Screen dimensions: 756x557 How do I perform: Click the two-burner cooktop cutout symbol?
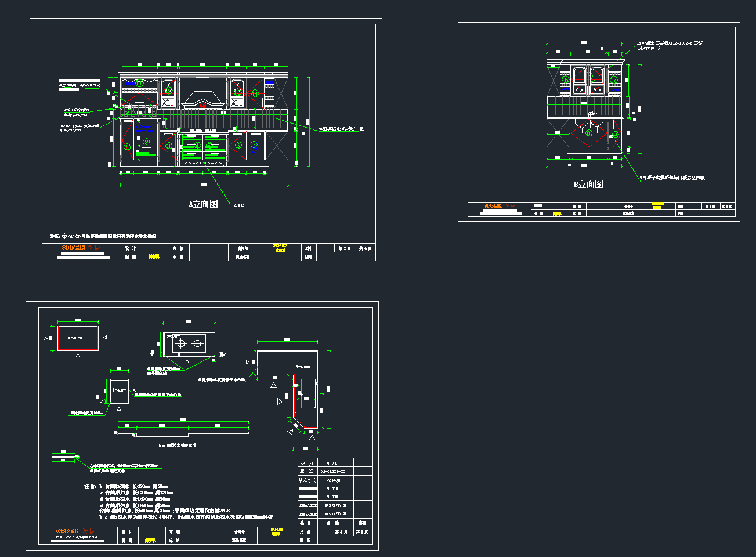click(189, 344)
